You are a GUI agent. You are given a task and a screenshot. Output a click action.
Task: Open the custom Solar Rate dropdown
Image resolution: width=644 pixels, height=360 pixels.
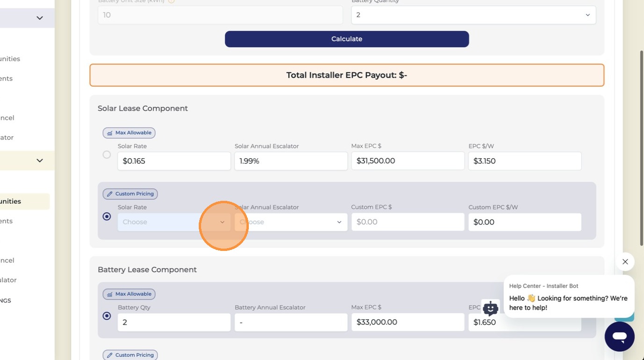(174, 222)
